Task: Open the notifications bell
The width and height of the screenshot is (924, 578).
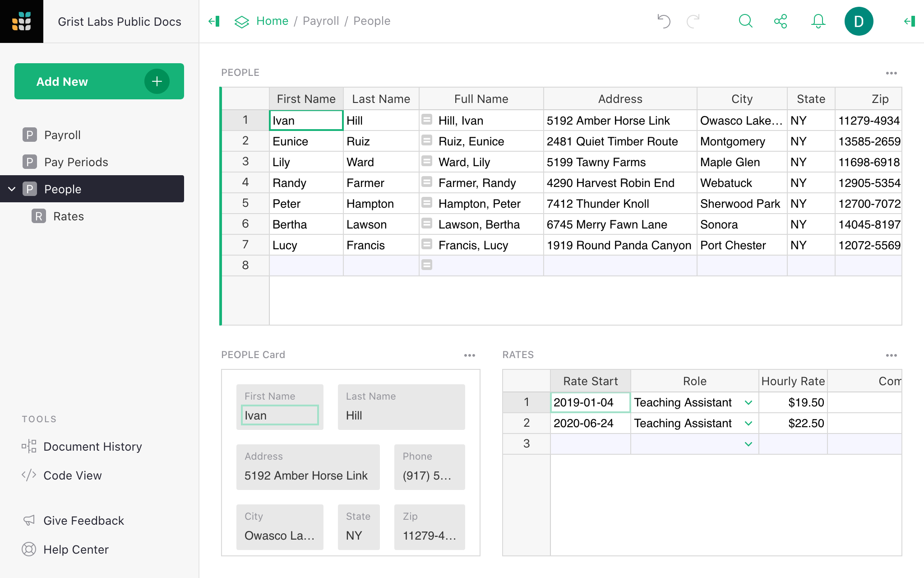Action: click(818, 21)
